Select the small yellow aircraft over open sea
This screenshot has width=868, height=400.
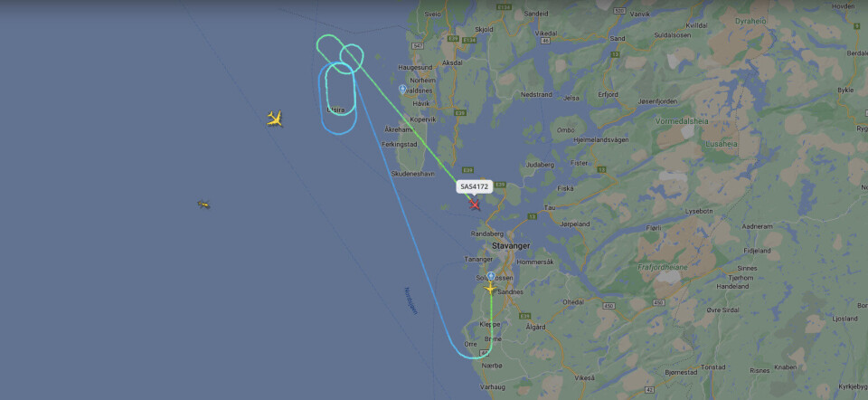(203, 205)
